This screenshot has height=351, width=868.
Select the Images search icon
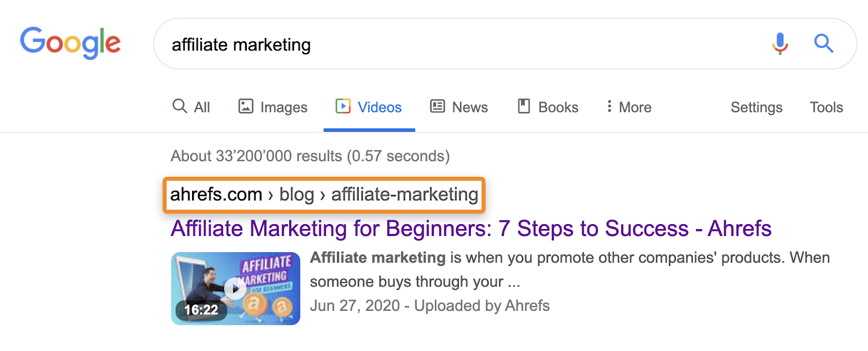245,107
